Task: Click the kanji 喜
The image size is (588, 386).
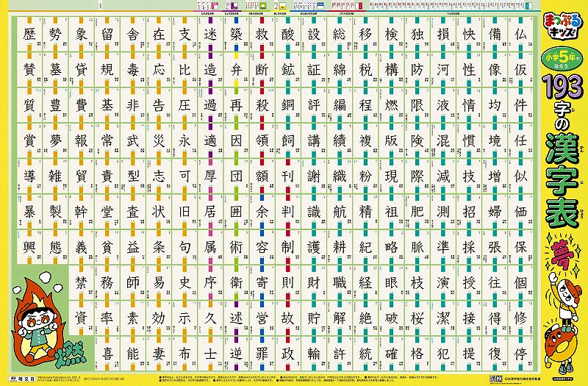Action: (x=107, y=354)
